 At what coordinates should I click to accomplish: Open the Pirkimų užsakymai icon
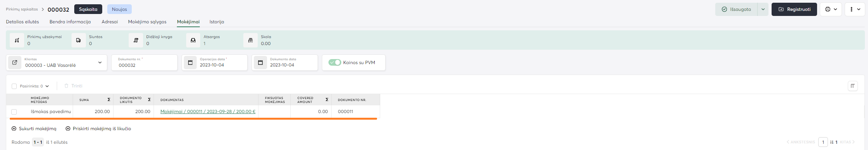coord(17,40)
